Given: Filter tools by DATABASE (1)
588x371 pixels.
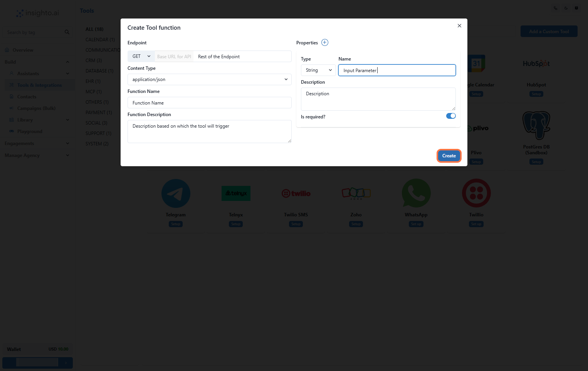Looking at the screenshot, I should [x=99, y=71].
